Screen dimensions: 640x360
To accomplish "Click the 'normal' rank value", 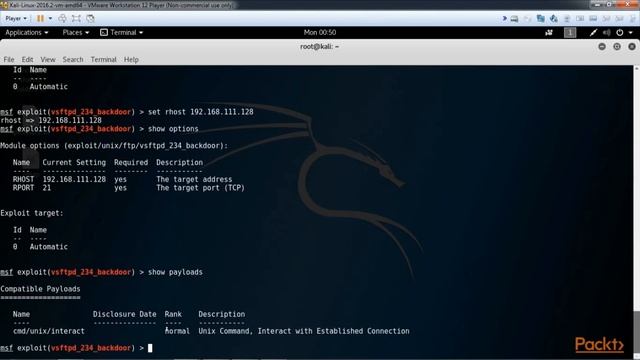I will pyautogui.click(x=177, y=331).
